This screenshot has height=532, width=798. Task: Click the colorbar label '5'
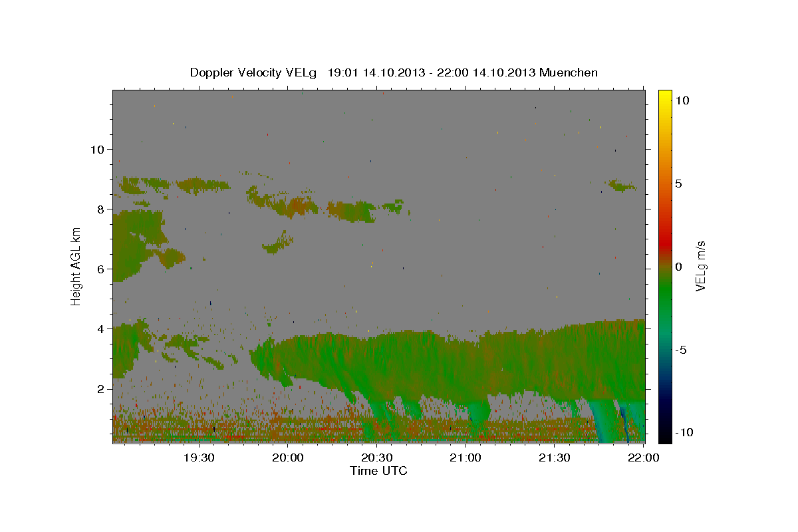pyautogui.click(x=678, y=184)
